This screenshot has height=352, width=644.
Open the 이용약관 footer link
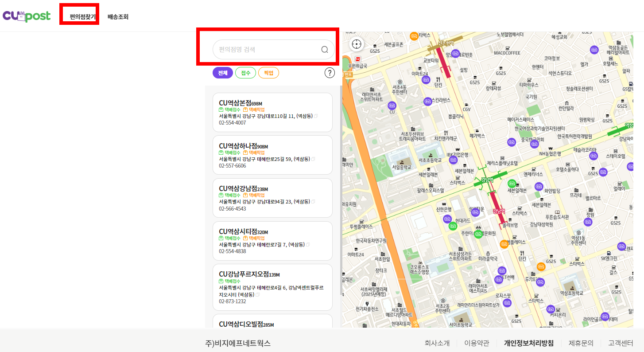tap(477, 343)
